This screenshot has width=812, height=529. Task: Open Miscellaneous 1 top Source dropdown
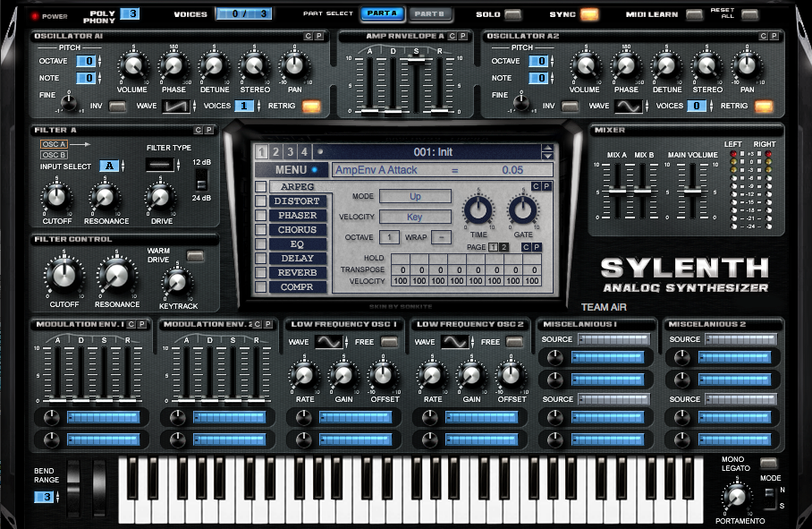613,339
